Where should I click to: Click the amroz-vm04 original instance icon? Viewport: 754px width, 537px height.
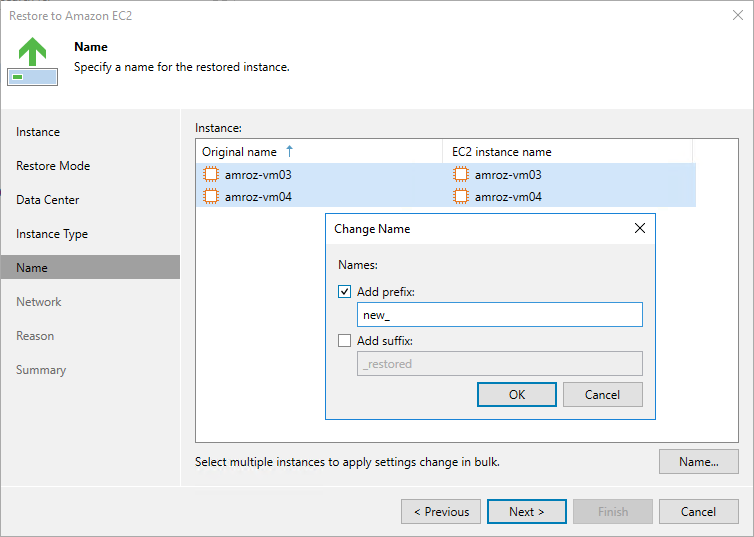[210, 197]
